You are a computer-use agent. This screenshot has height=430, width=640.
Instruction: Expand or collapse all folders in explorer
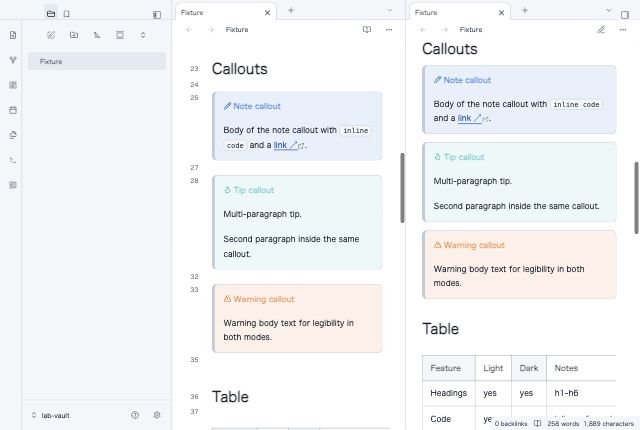(143, 35)
